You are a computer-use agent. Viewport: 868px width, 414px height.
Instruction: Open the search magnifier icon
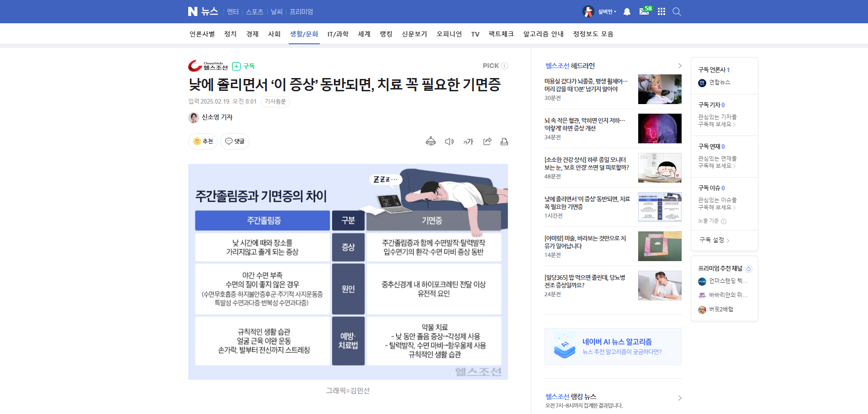(677, 12)
